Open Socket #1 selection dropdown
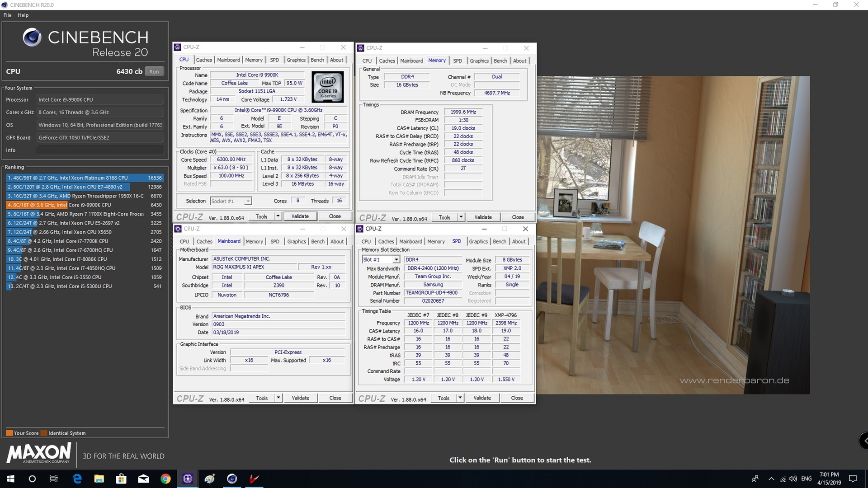The height and width of the screenshot is (488, 868). tap(231, 201)
